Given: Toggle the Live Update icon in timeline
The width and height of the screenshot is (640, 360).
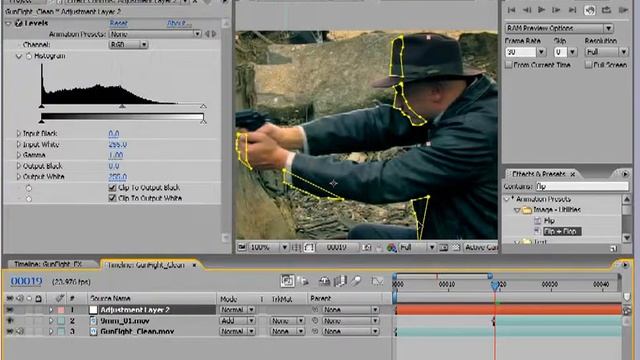Looking at the screenshot, I should tap(287, 281).
